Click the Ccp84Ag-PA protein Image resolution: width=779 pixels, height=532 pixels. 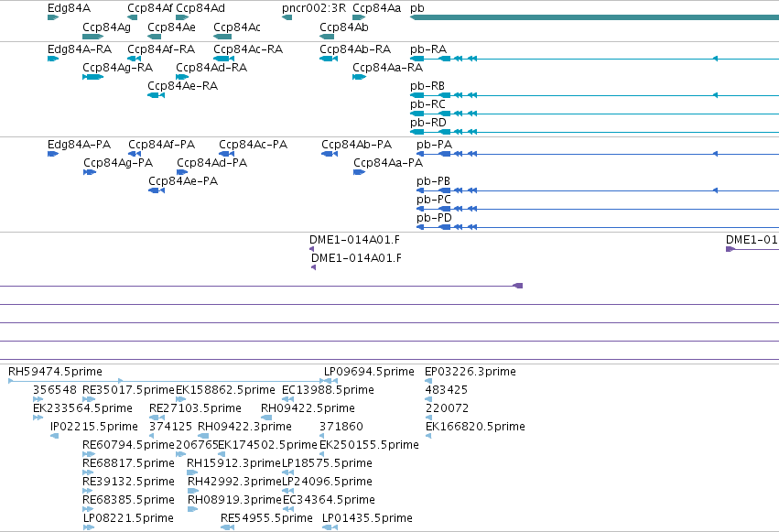[90, 172]
